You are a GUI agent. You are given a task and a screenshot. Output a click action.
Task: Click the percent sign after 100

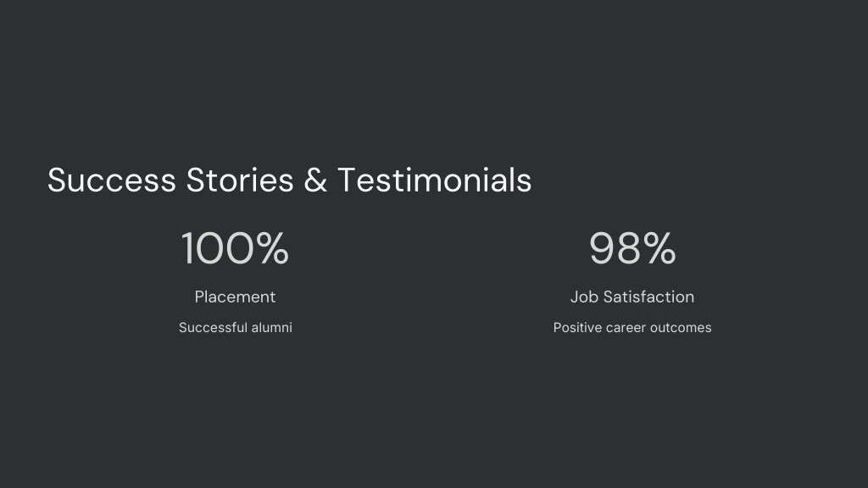click(x=272, y=248)
